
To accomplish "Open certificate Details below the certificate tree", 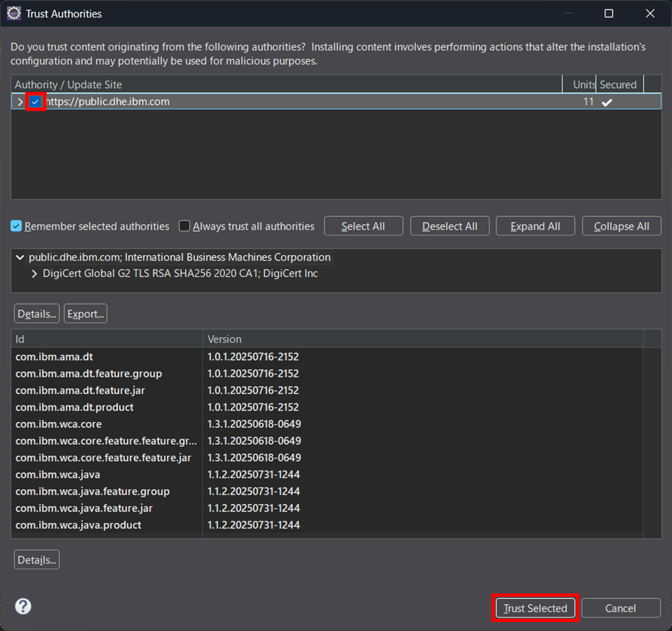I will [36, 314].
